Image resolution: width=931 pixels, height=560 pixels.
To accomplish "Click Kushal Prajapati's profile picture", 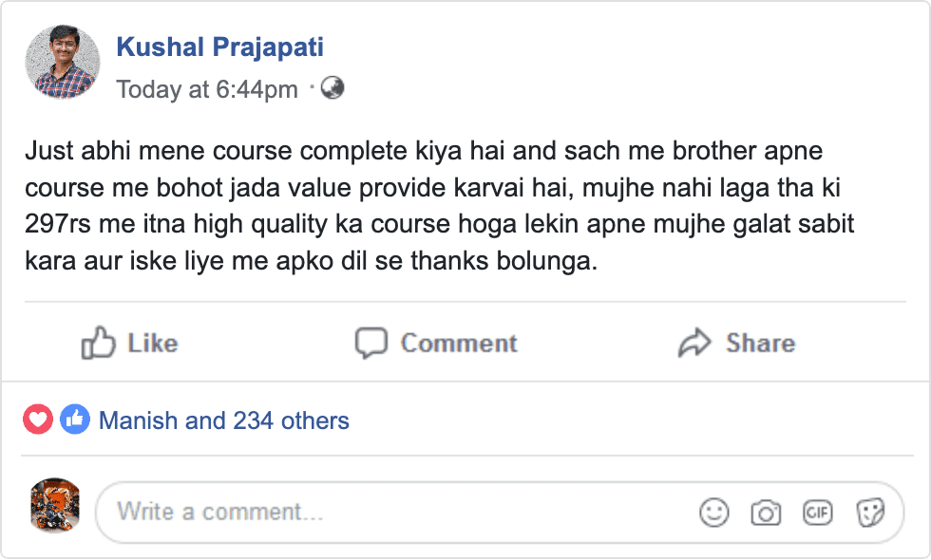I will click(x=62, y=63).
